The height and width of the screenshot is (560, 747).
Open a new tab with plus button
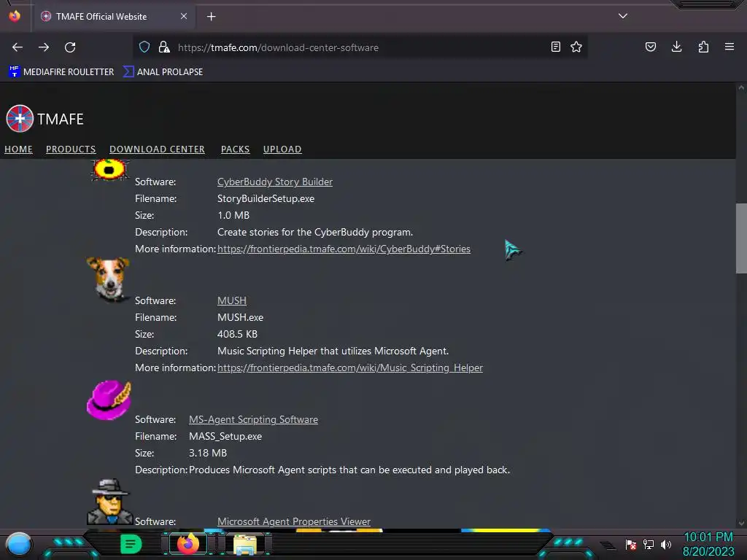(211, 17)
